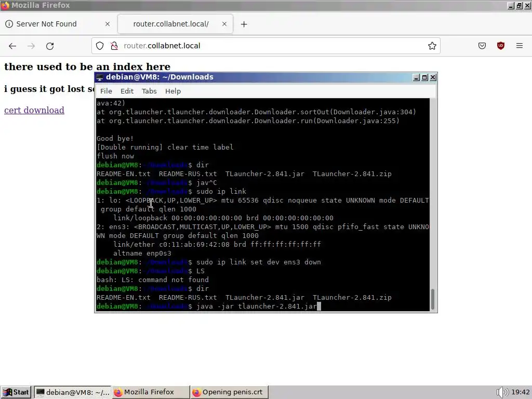The height and width of the screenshot is (399, 532).
Task: Minimize the debian@VM8 terminal window
Action: [417, 77]
